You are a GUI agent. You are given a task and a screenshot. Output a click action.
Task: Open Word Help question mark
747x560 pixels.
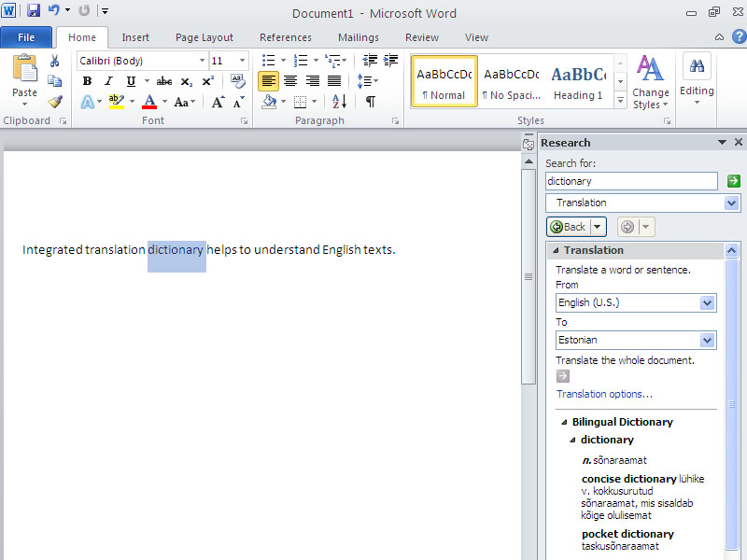[x=739, y=36]
